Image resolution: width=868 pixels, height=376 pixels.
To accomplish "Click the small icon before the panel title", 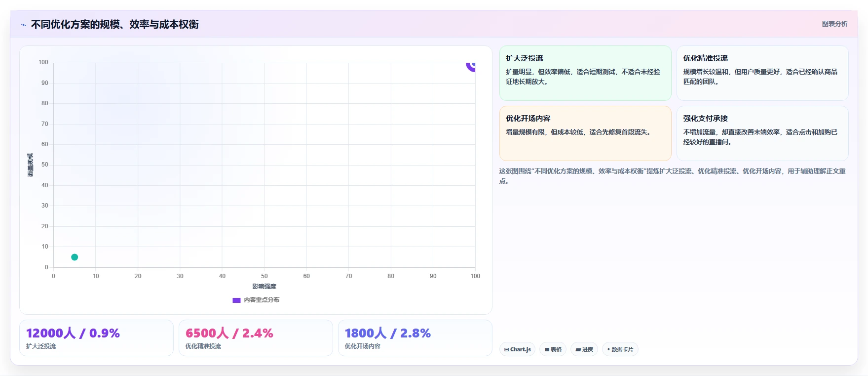I will [x=23, y=25].
